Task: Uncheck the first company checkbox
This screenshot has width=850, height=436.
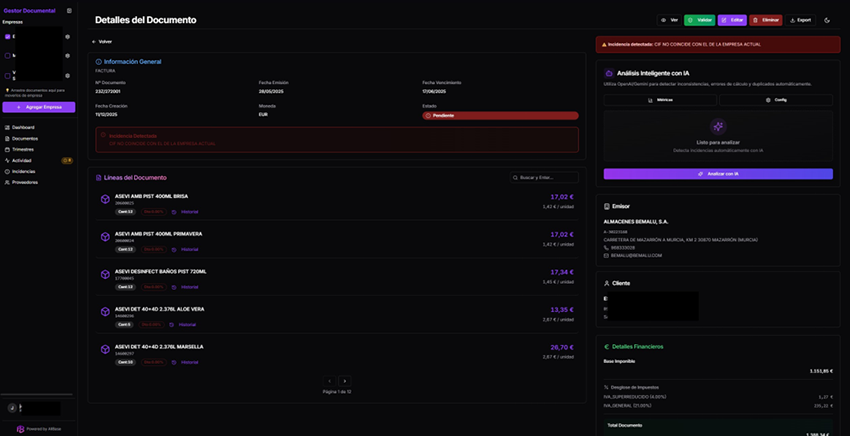Action: 8,36
